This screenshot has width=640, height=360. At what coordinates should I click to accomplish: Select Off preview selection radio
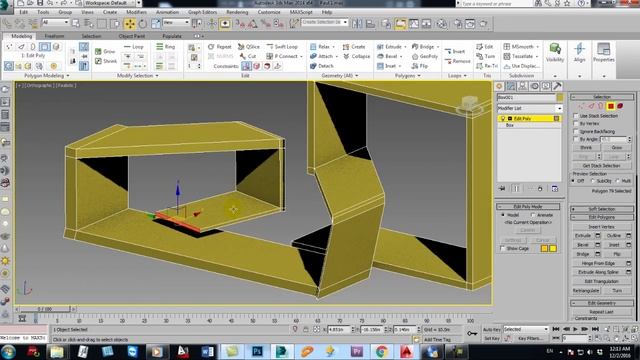pos(574,181)
